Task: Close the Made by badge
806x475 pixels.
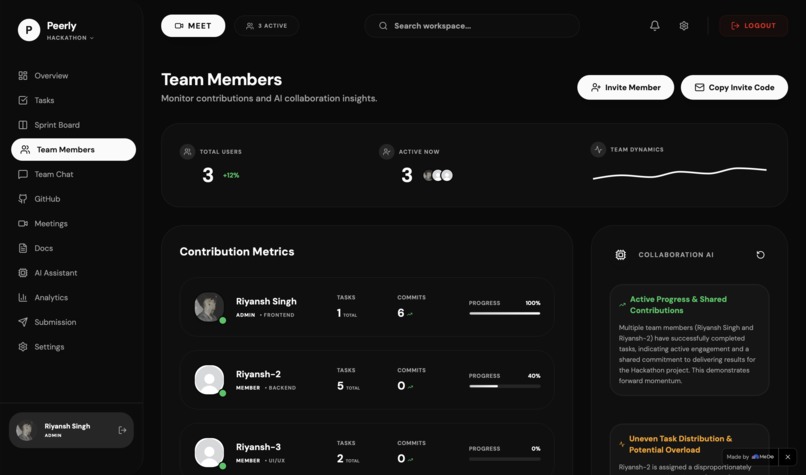Action: (787, 456)
